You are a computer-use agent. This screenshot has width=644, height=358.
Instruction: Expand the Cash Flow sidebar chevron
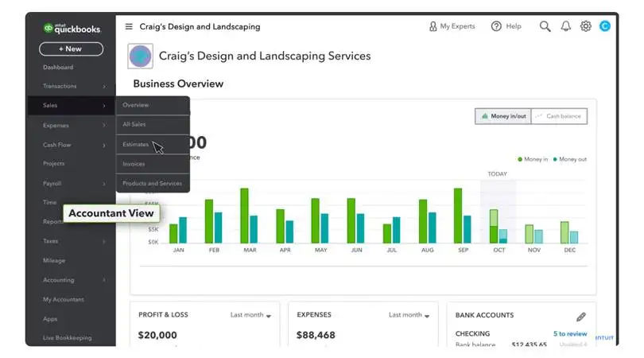click(104, 145)
